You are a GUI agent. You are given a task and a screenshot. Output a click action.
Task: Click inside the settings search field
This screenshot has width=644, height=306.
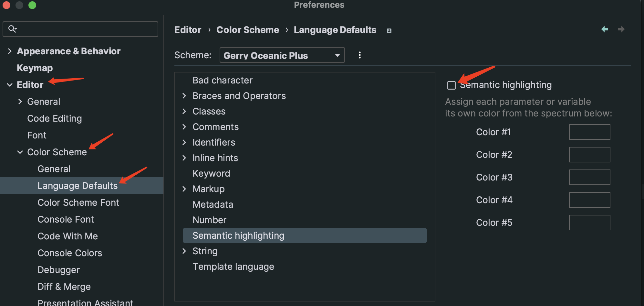[81, 29]
